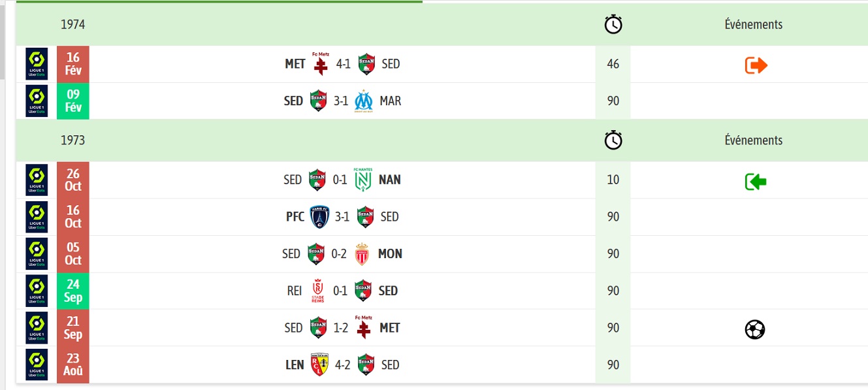Click the RC Lens crest
This screenshot has width=868, height=390.
[x=319, y=365]
